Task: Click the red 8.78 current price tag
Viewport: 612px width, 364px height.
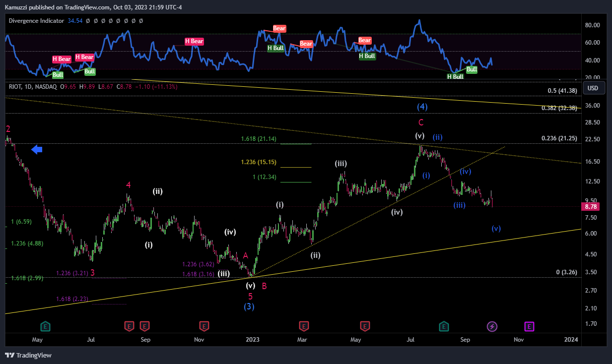Action: pyautogui.click(x=591, y=207)
